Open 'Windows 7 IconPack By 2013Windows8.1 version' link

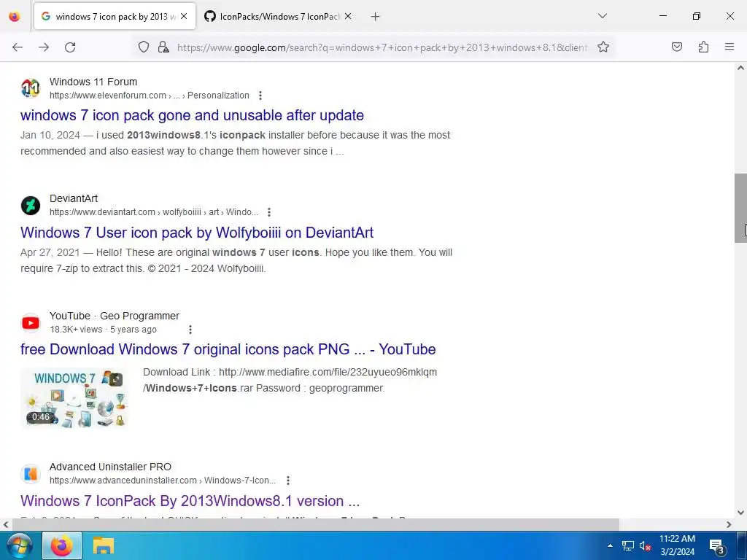pos(190,501)
